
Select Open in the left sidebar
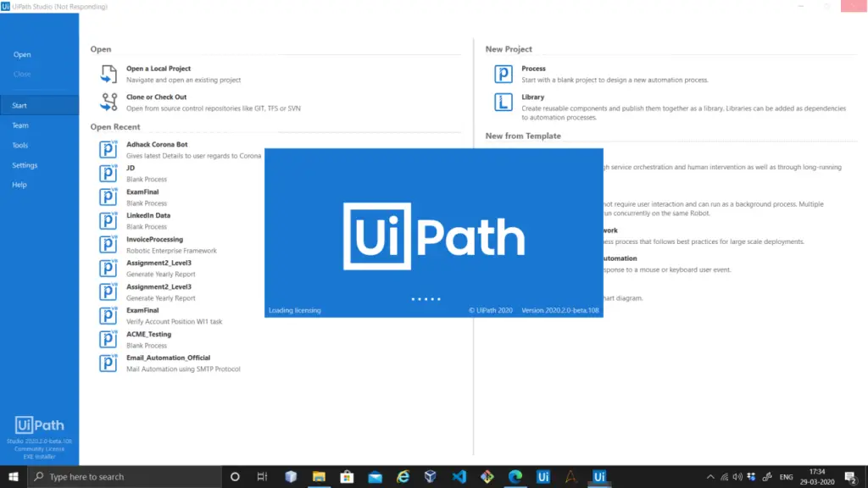pyautogui.click(x=22, y=54)
